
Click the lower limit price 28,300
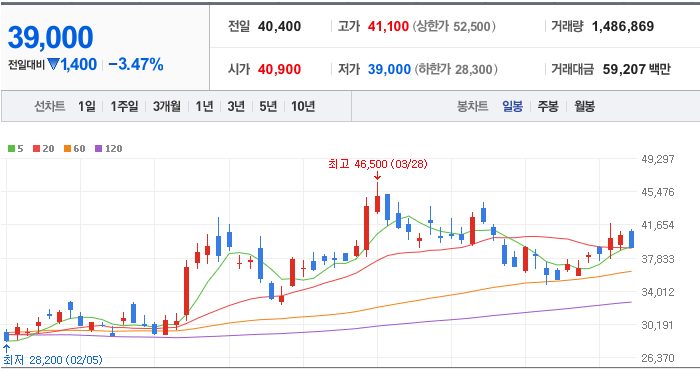[473, 69]
